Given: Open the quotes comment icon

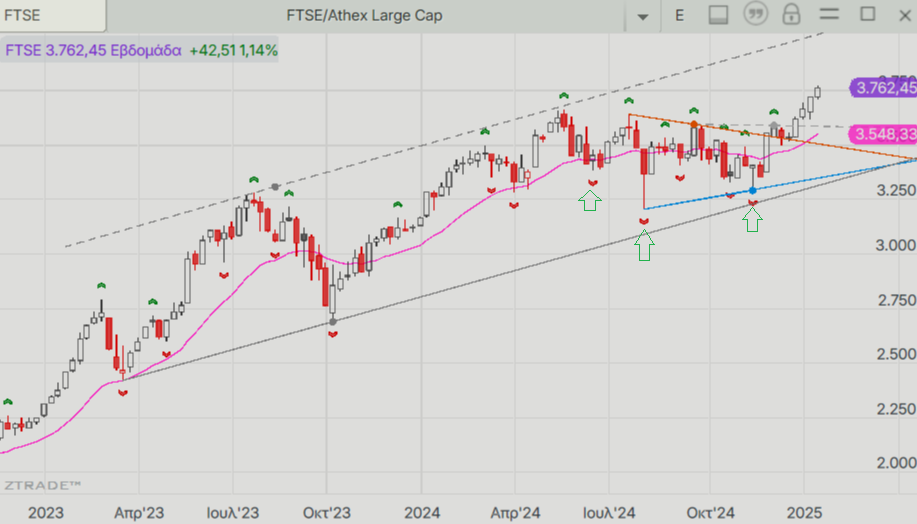Looking at the screenshot, I should 756,13.
